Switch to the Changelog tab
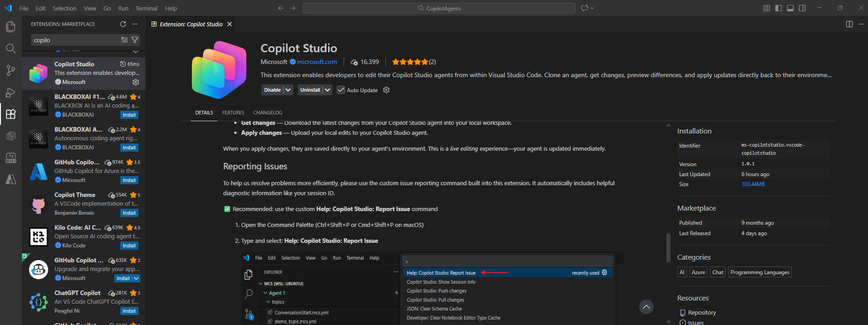The image size is (868, 325). coord(267,113)
